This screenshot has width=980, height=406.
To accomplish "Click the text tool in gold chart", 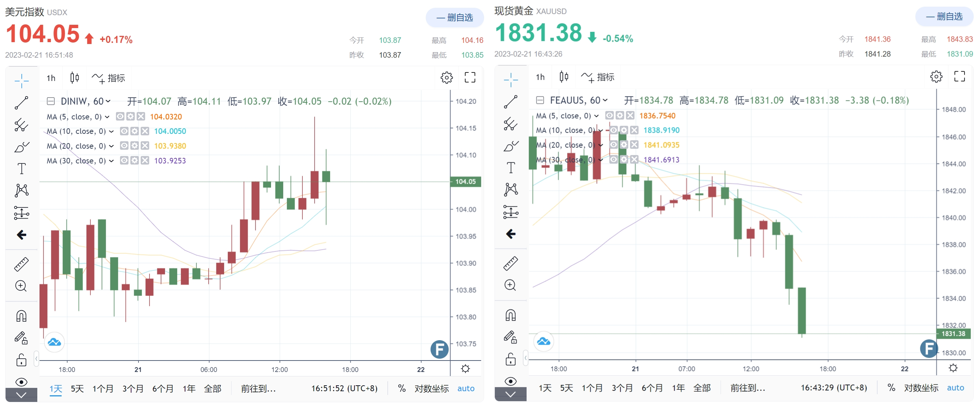I will [x=511, y=168].
